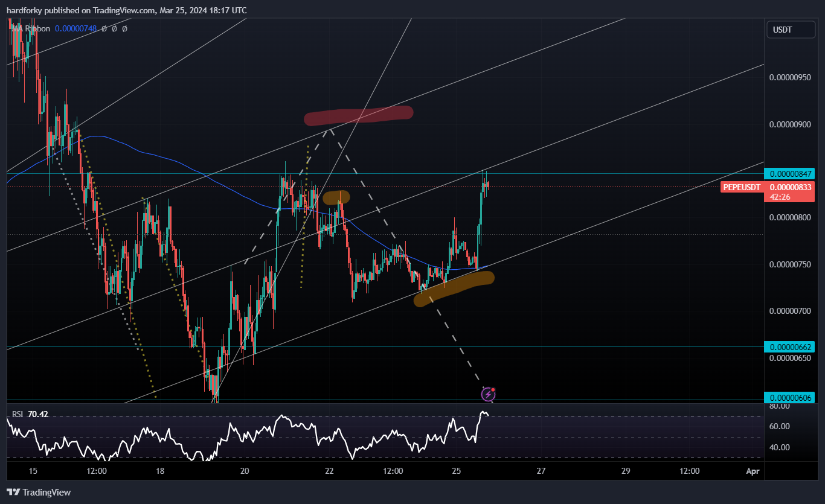Image resolution: width=825 pixels, height=504 pixels.
Task: Click the 0.00000847 horizontal line price label
Action: point(790,174)
